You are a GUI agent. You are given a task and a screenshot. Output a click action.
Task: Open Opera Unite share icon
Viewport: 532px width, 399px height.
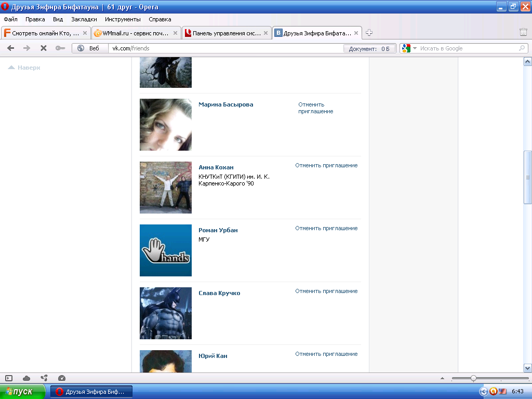44,378
